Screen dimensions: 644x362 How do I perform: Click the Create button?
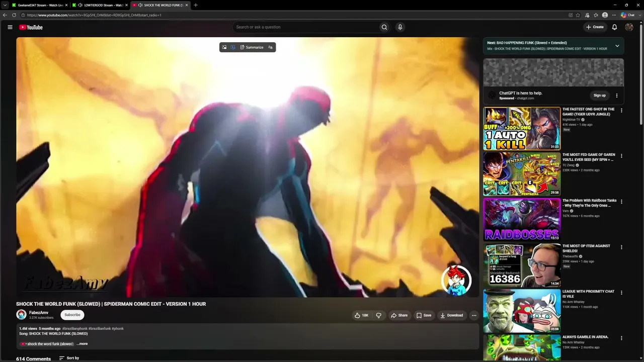[x=595, y=27]
